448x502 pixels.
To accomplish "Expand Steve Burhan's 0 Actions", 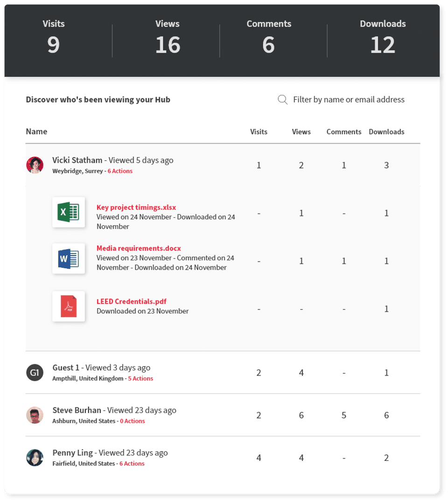I will pos(132,421).
